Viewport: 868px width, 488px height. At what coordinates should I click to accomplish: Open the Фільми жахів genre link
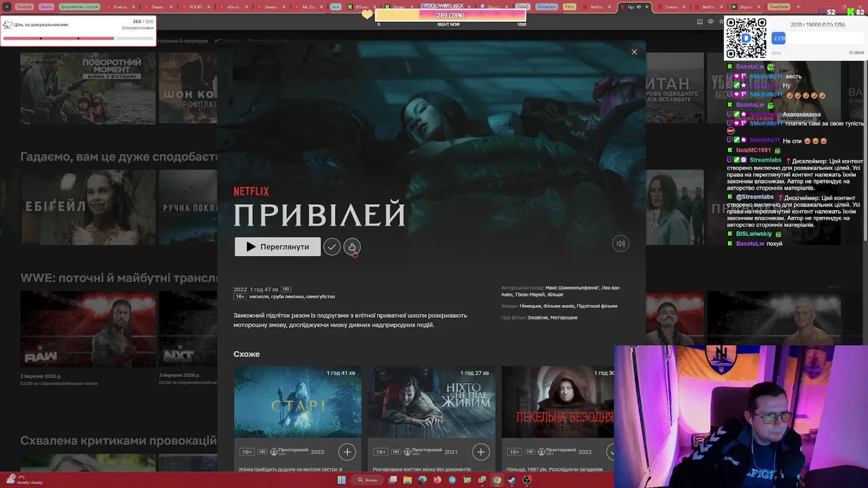point(559,306)
